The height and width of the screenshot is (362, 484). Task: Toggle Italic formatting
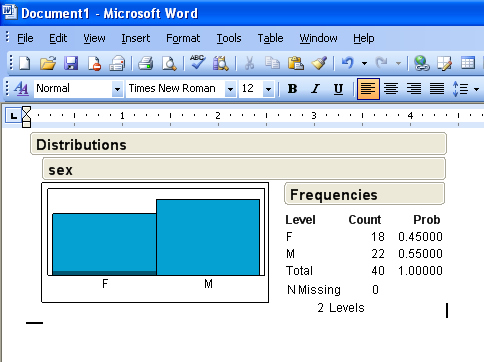[315, 89]
